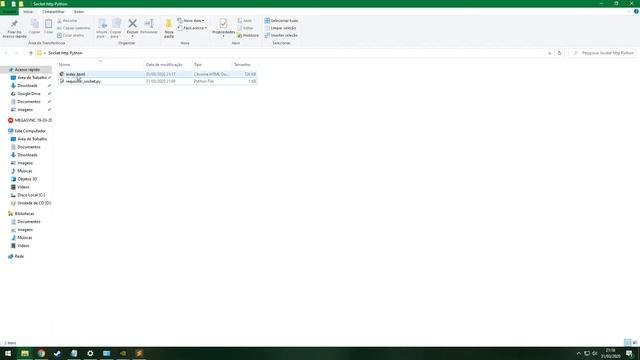Open Sublime Text from the taskbar

139,353
